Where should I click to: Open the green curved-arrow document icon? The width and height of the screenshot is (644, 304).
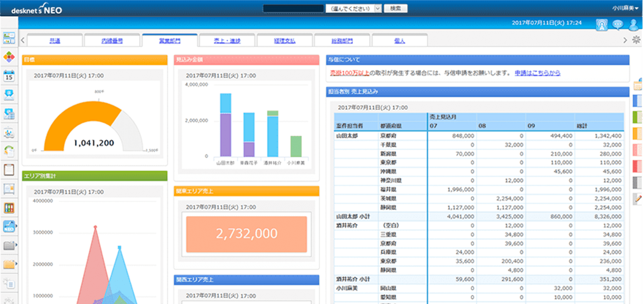coord(9,151)
